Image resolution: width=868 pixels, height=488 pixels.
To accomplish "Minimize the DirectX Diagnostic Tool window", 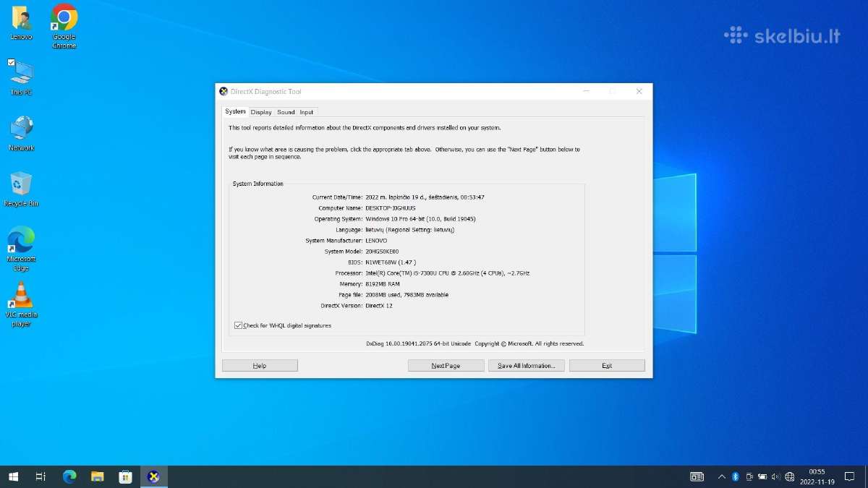I will click(587, 91).
